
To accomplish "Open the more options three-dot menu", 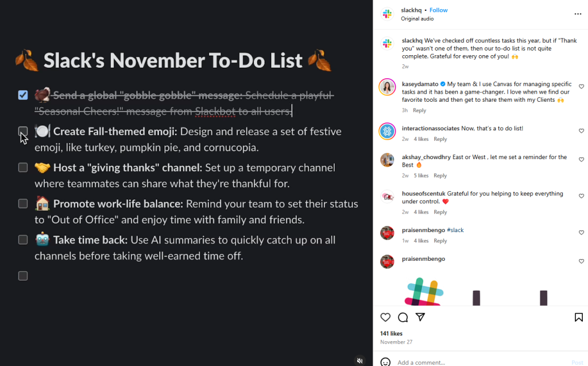I will (578, 14).
